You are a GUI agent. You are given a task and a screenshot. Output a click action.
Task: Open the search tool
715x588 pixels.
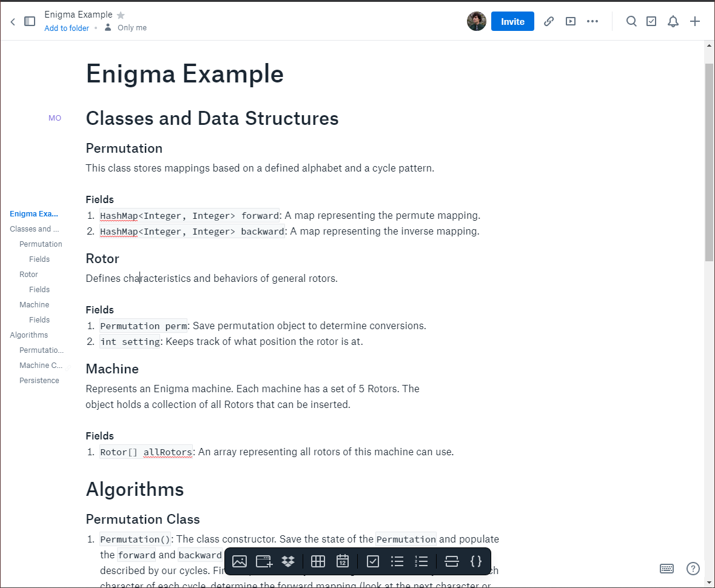tap(631, 21)
